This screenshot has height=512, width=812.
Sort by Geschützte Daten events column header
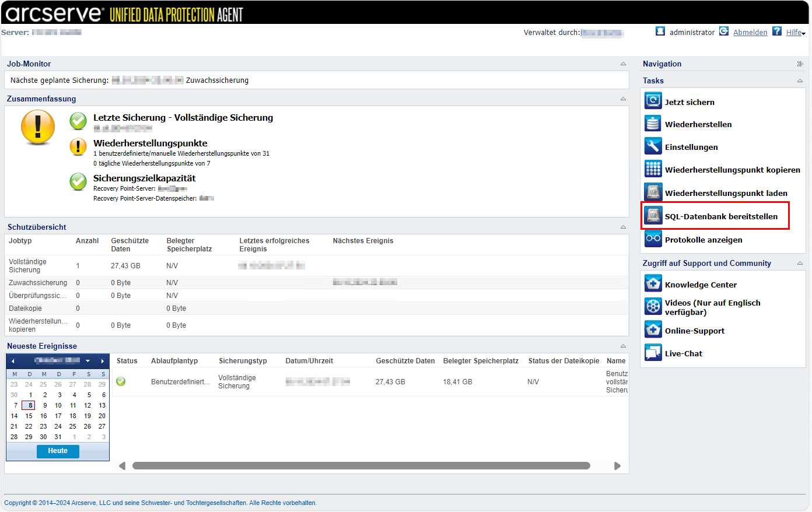tap(405, 361)
